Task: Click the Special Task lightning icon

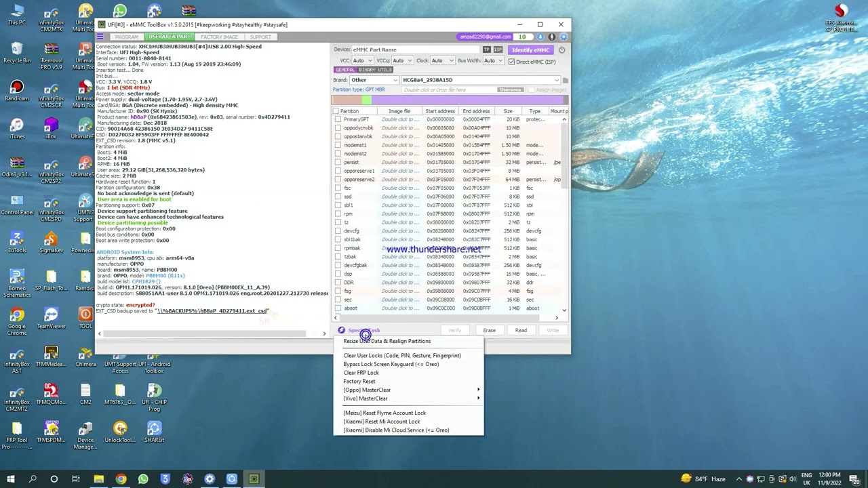Action: [341, 330]
